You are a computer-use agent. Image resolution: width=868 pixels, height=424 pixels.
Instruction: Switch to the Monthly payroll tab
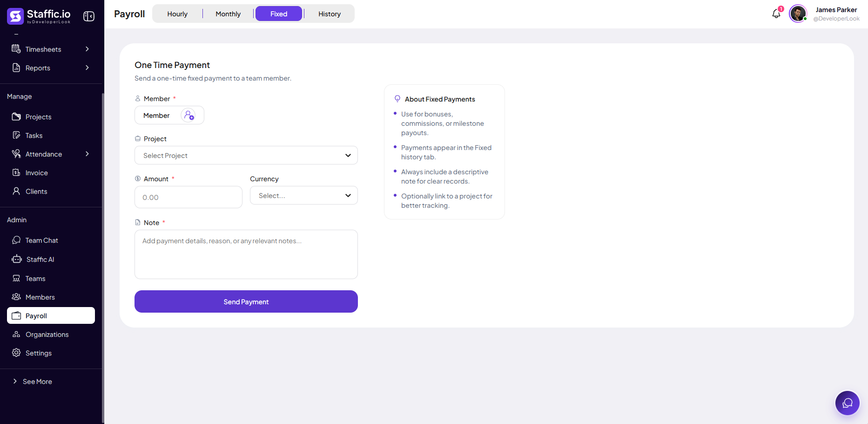228,14
